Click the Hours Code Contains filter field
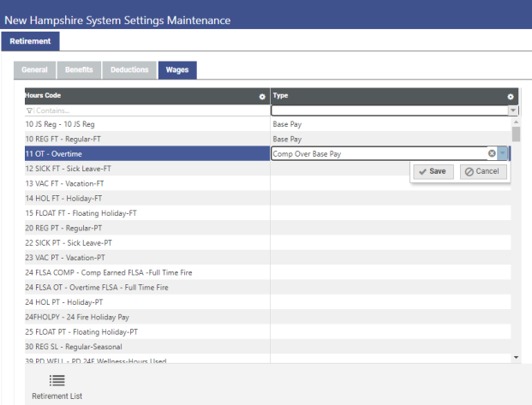This screenshot has width=532, height=405. [x=146, y=110]
